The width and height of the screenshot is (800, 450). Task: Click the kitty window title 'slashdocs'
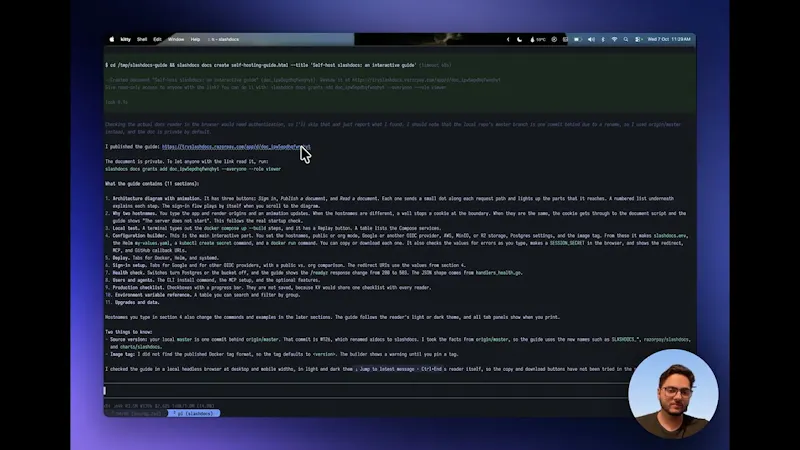224,39
